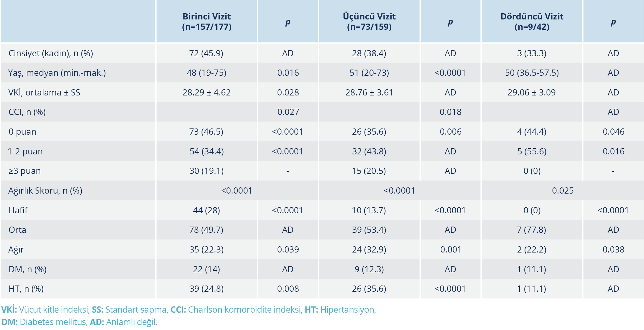Screen dimensions: 644x330
Task: Click the Yaş, medyan row label
Action: 57,73
